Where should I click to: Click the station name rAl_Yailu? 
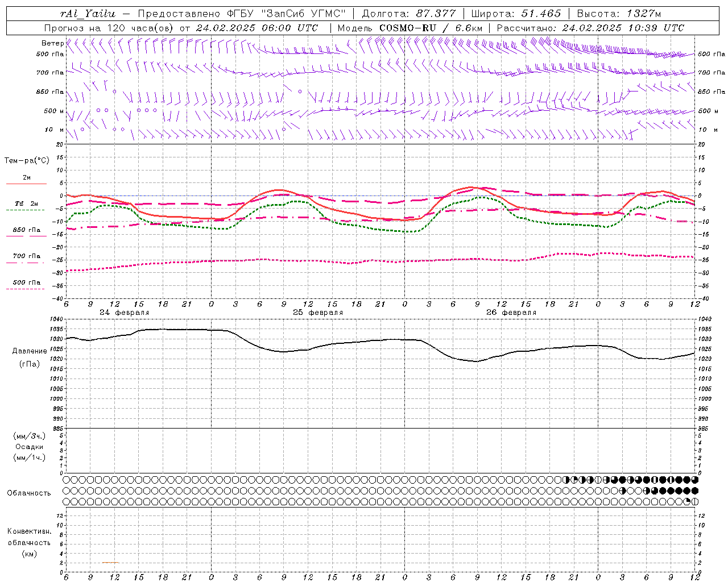click(88, 14)
